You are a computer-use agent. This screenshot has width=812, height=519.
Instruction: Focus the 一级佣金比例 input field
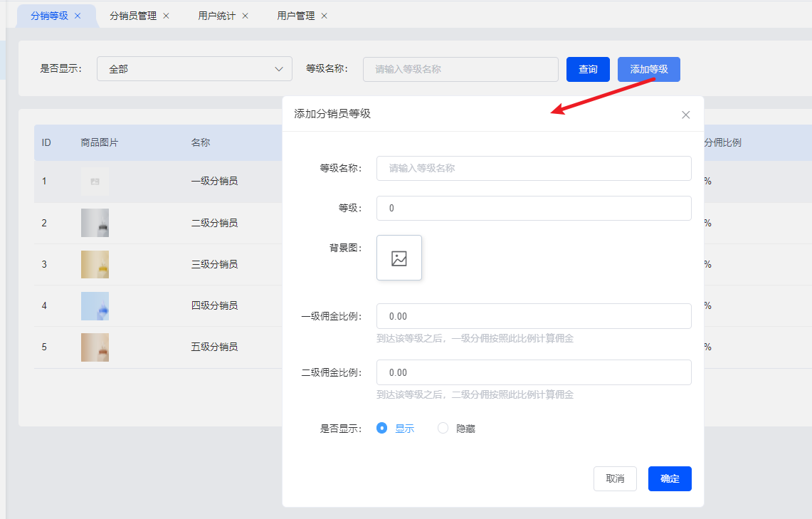click(x=534, y=316)
